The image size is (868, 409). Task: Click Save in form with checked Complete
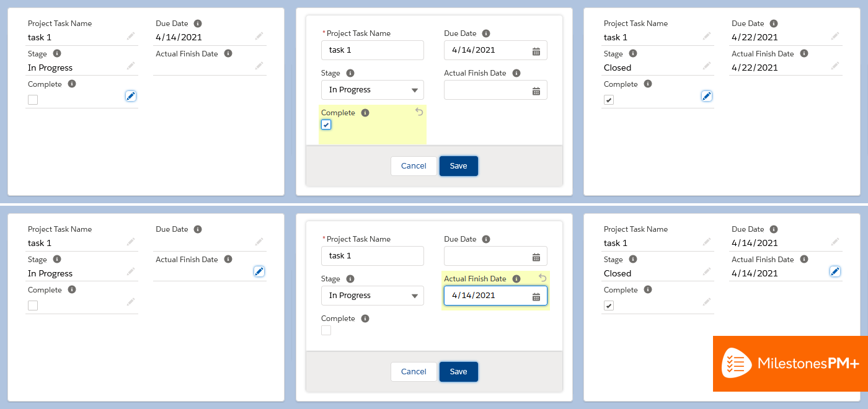pyautogui.click(x=459, y=166)
